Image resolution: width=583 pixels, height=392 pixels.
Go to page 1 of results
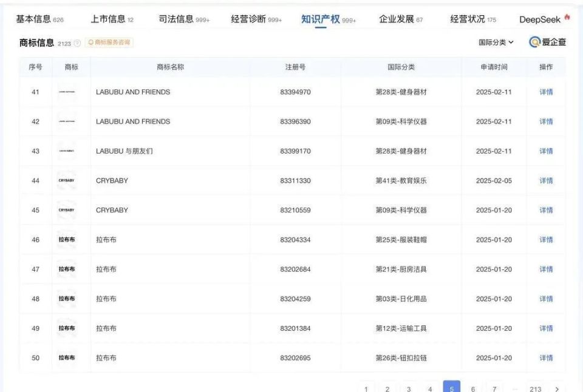coord(366,388)
